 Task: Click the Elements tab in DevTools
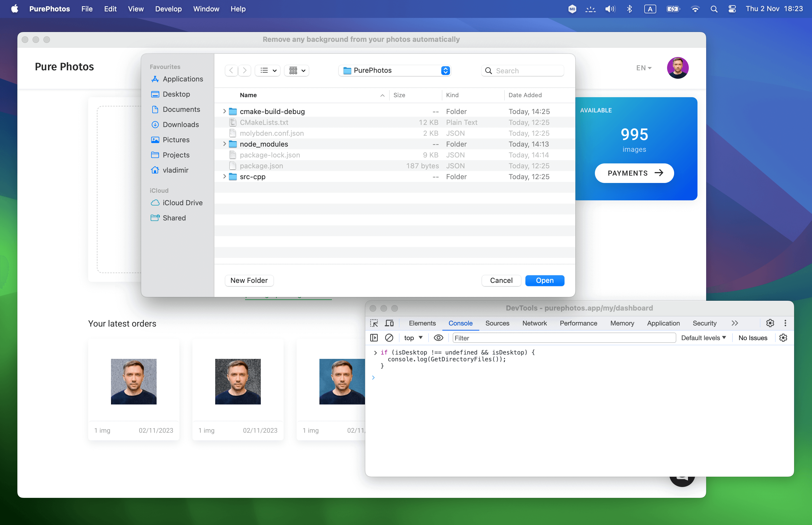pyautogui.click(x=423, y=322)
